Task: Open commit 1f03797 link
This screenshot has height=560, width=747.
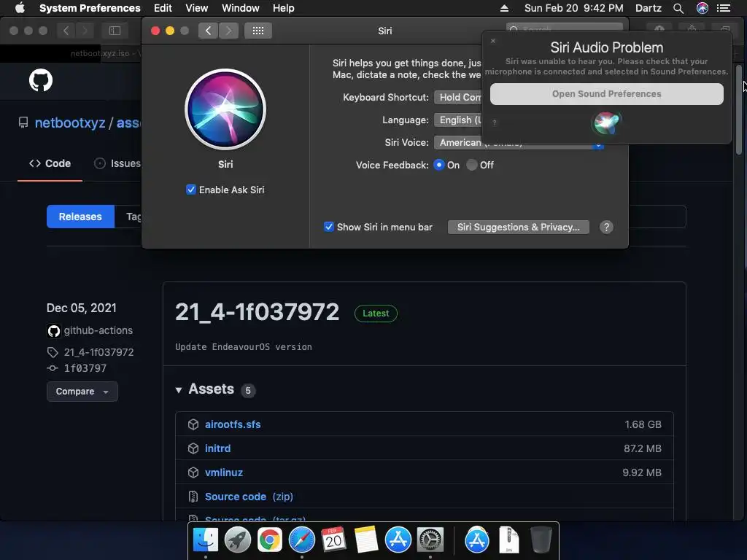Action: tap(85, 368)
